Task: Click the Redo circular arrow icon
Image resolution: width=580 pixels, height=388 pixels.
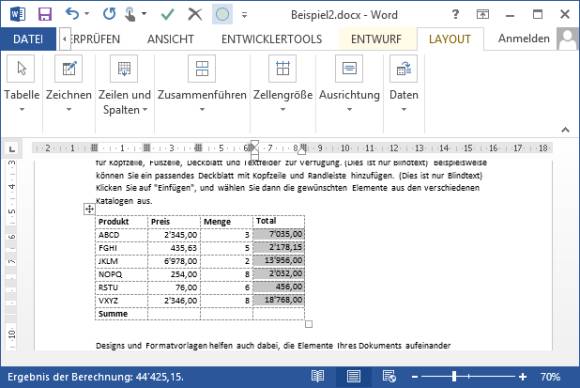Action: (x=109, y=14)
